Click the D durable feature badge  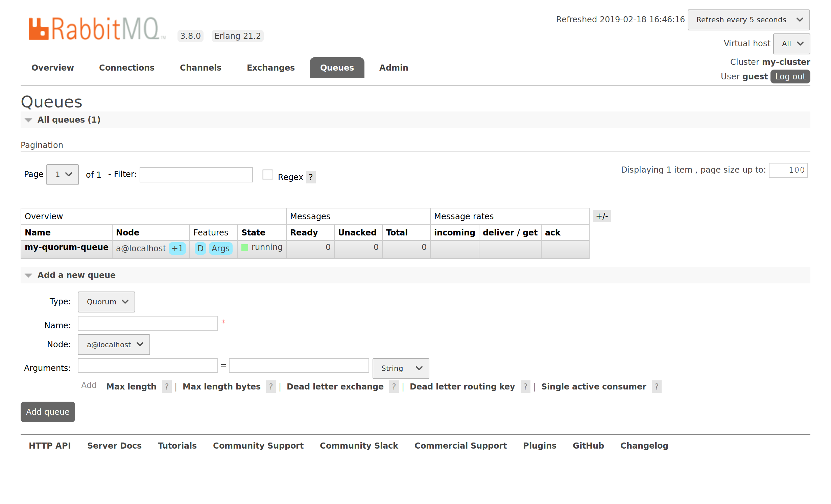point(200,248)
